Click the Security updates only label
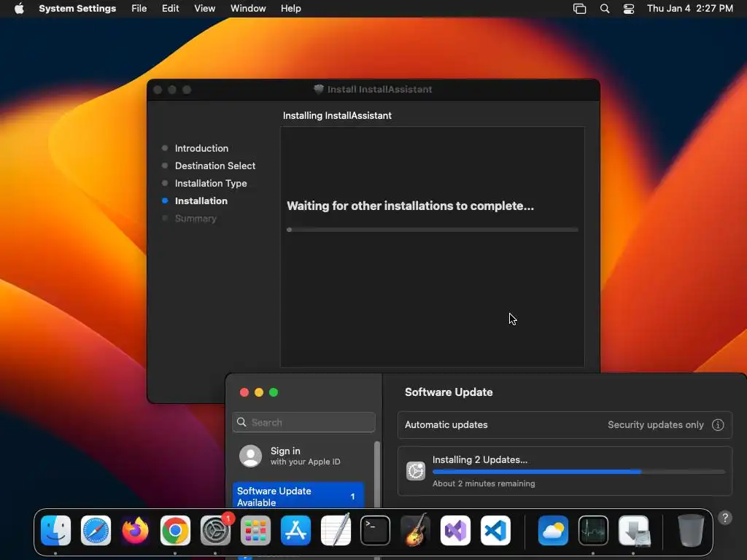Viewport: 747px width, 560px height. pos(656,425)
